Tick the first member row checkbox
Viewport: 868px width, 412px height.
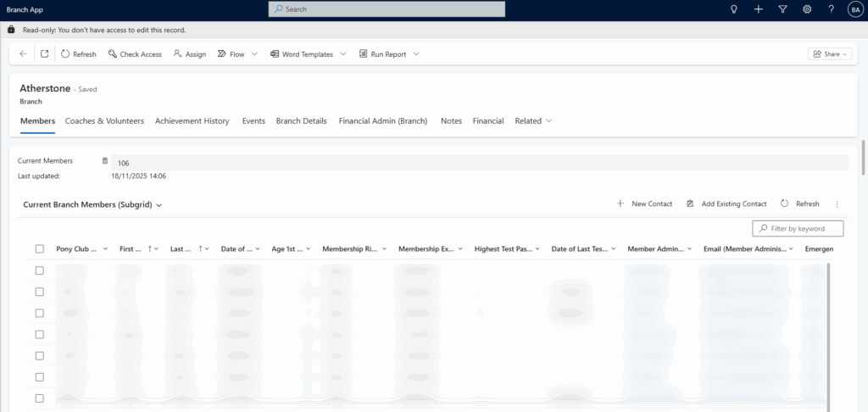click(40, 270)
